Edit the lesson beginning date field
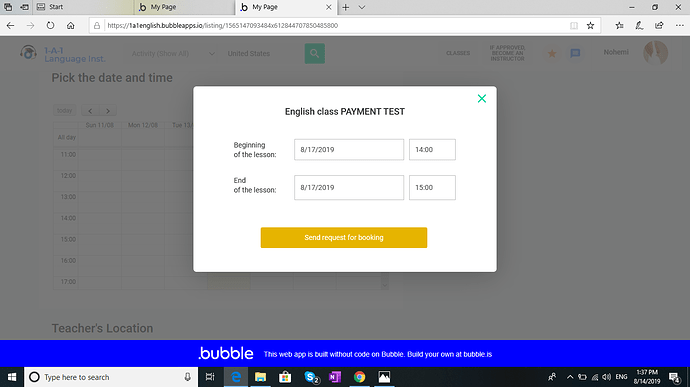Viewport: 690px width, 387px height. [349, 150]
